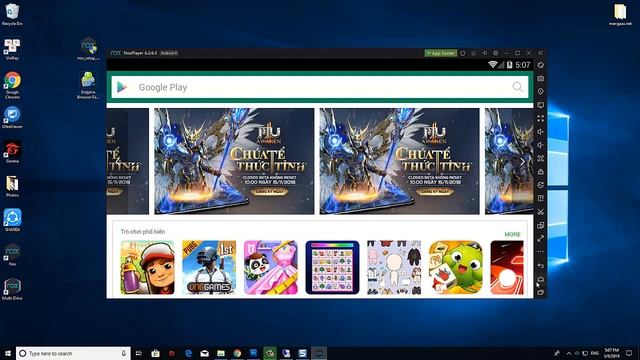Click the scissors screenshot icon in Nox sidebar
The image size is (640, 360).
540,212
